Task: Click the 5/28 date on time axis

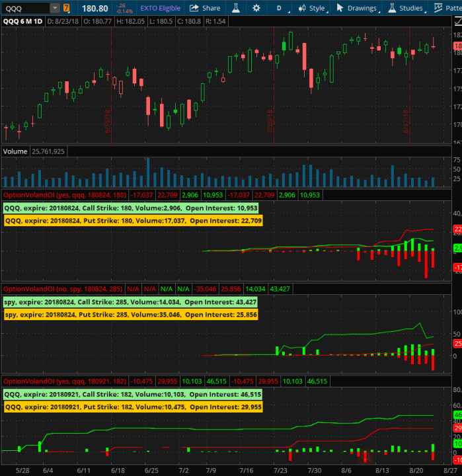Action: pos(22,471)
